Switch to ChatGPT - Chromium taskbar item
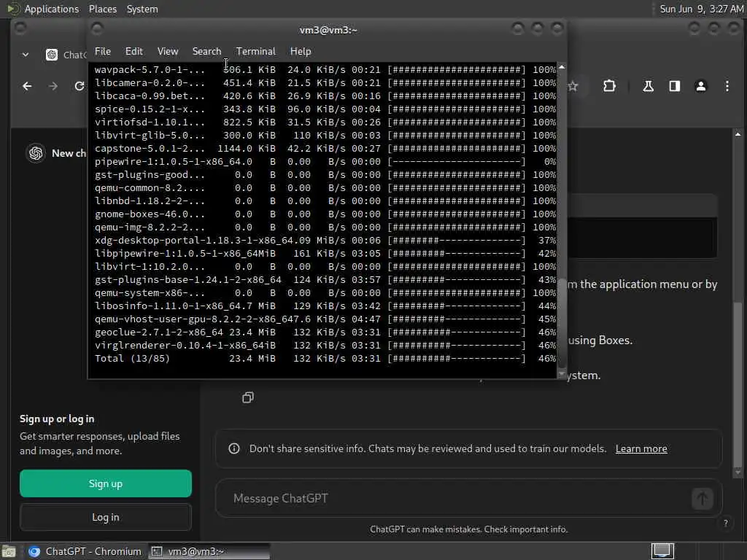747x560 pixels. (x=86, y=551)
